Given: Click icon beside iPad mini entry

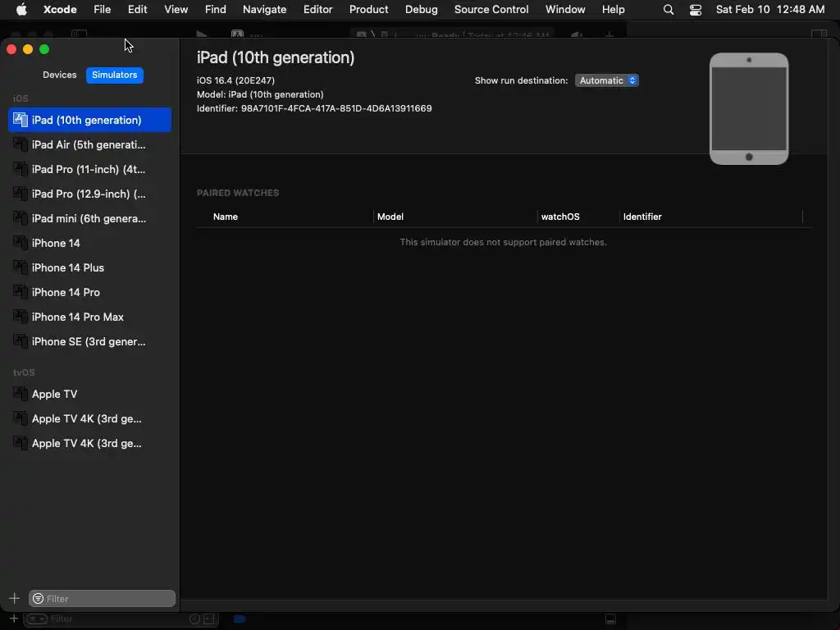Looking at the screenshot, I should pos(21,218).
